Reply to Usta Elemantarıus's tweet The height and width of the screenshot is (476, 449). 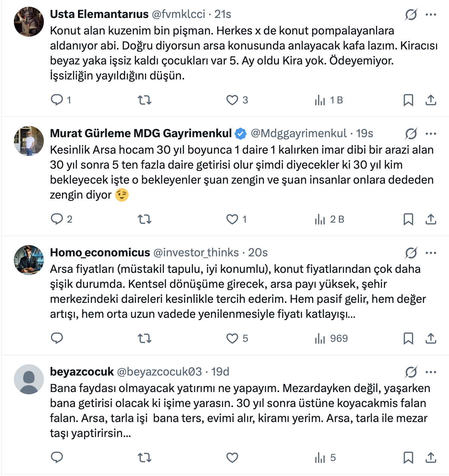click(57, 100)
